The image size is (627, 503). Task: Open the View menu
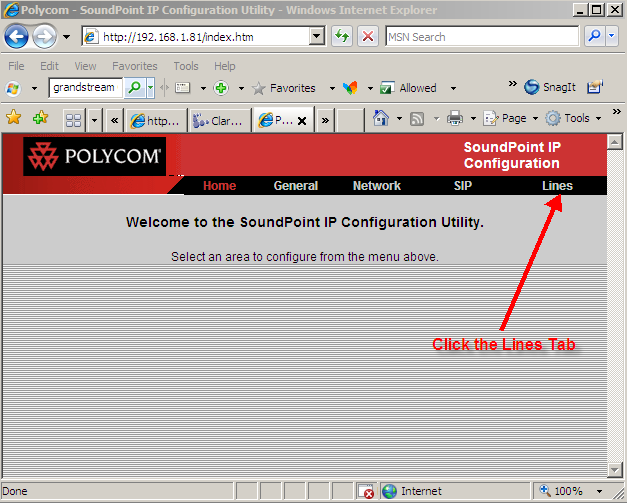click(x=85, y=66)
